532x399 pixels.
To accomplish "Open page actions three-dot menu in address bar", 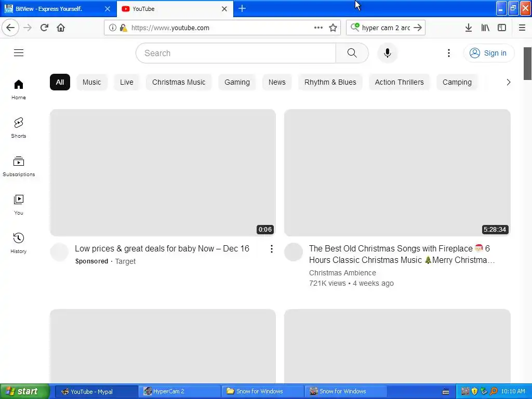I will pyautogui.click(x=318, y=28).
